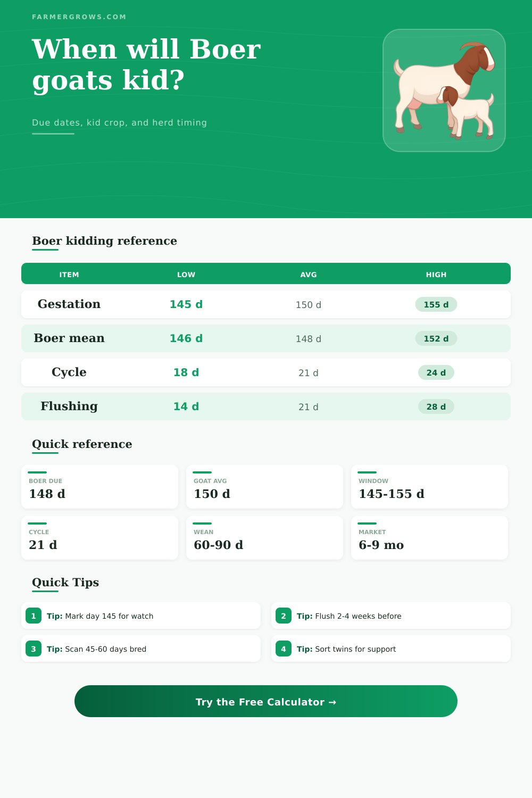Image resolution: width=532 pixels, height=798 pixels.
Task: Click the number 4 tip badge
Action: 284,649
